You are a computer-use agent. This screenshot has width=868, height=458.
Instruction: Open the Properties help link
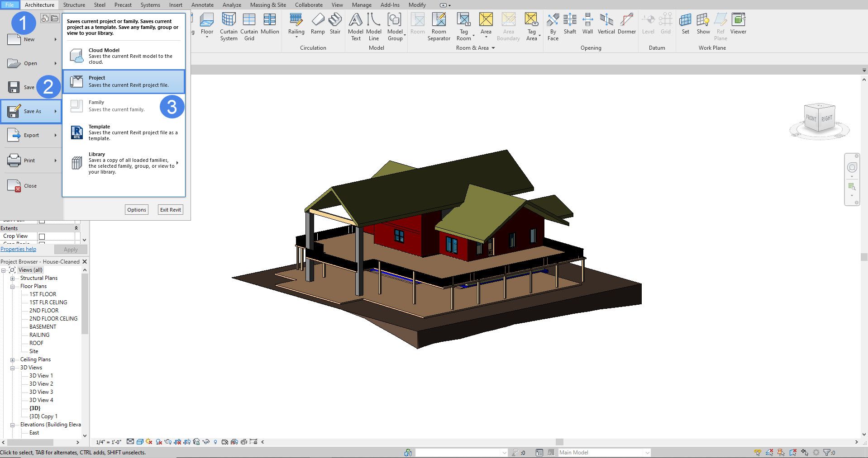(x=19, y=249)
